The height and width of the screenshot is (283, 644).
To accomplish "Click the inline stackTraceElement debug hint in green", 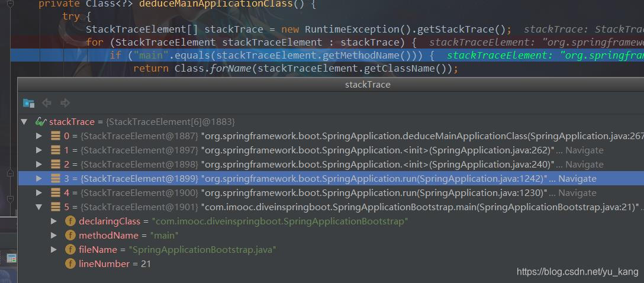I will (545, 56).
